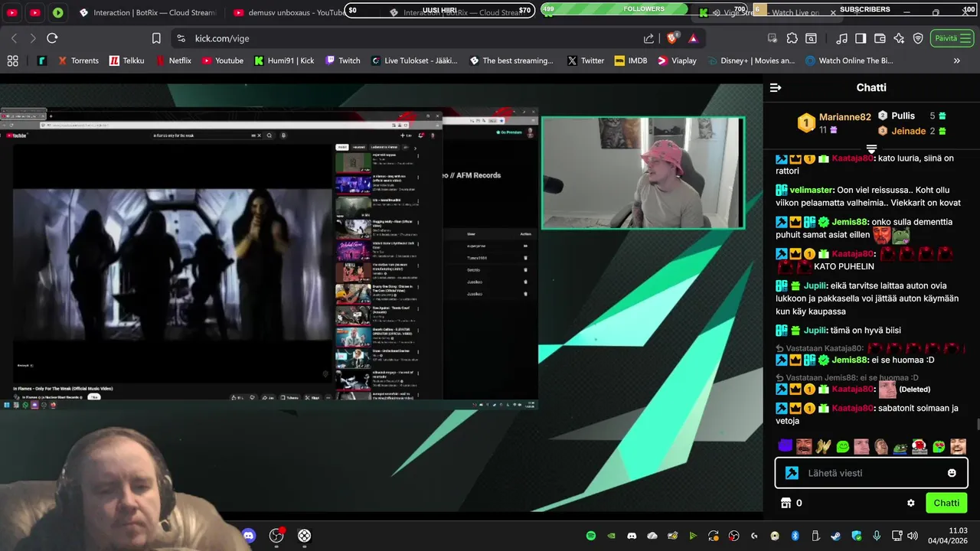Screen dimensions: 980x551
Task: Open Brave Shields lion icon
Action: tap(673, 38)
